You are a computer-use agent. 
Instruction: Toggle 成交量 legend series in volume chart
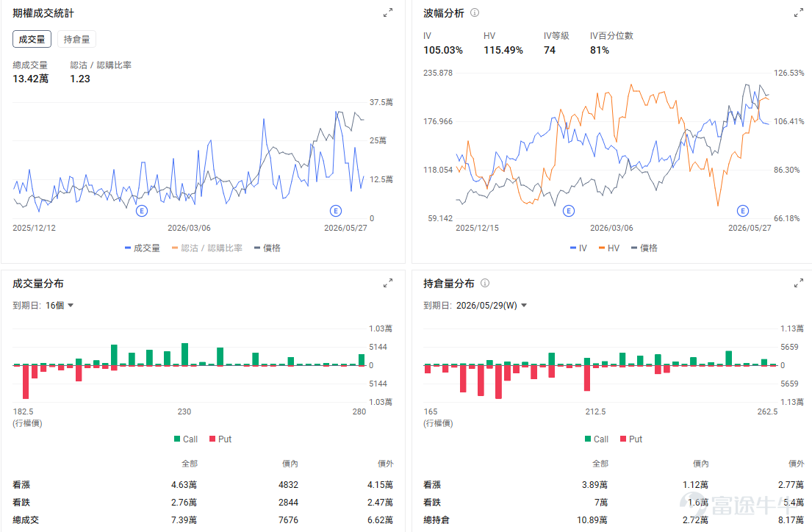(143, 248)
